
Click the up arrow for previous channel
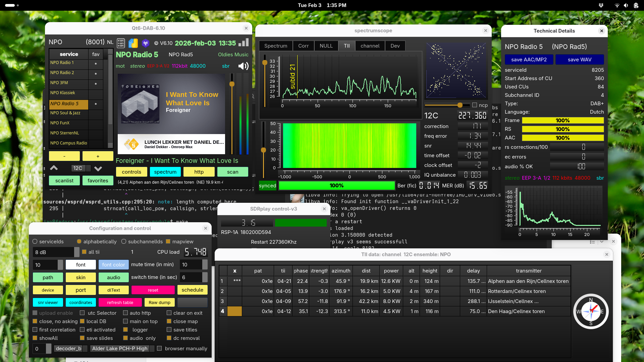tap(54, 168)
